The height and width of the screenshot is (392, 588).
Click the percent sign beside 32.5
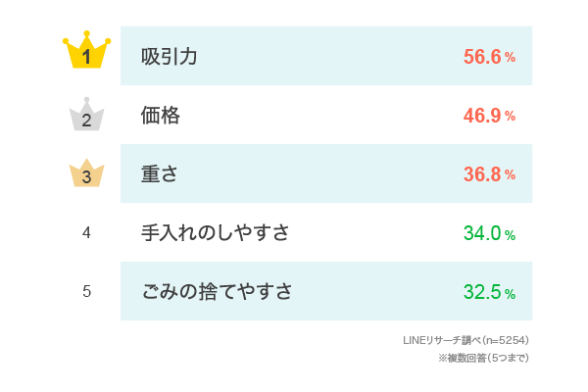tap(511, 293)
